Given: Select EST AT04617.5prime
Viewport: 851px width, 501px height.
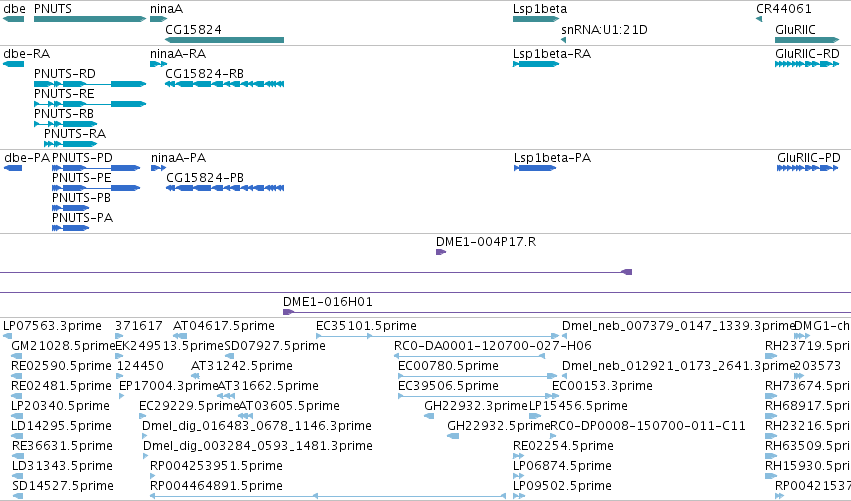Looking at the screenshot, I should click(224, 326).
